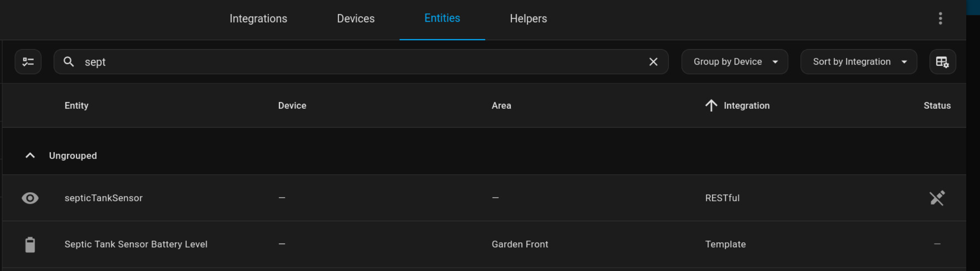
Task: Click the battery icon beside Septic Tank Sensor Battery Level
Action: click(30, 244)
